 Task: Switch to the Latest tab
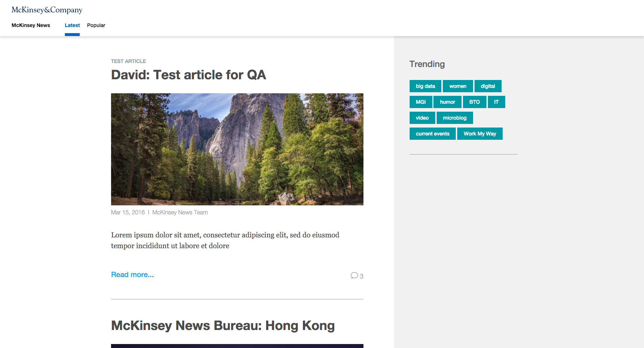point(72,25)
